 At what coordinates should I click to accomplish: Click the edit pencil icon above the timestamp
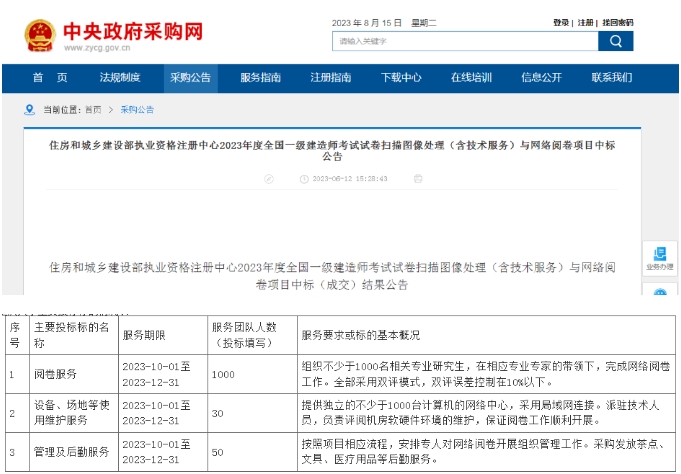coord(269,179)
